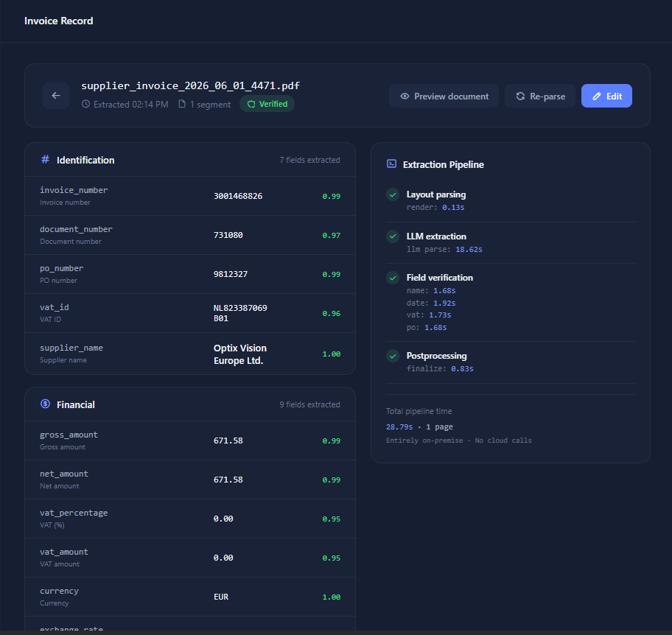Click the Re-parse button
This screenshot has width=672, height=635.
pyautogui.click(x=539, y=96)
